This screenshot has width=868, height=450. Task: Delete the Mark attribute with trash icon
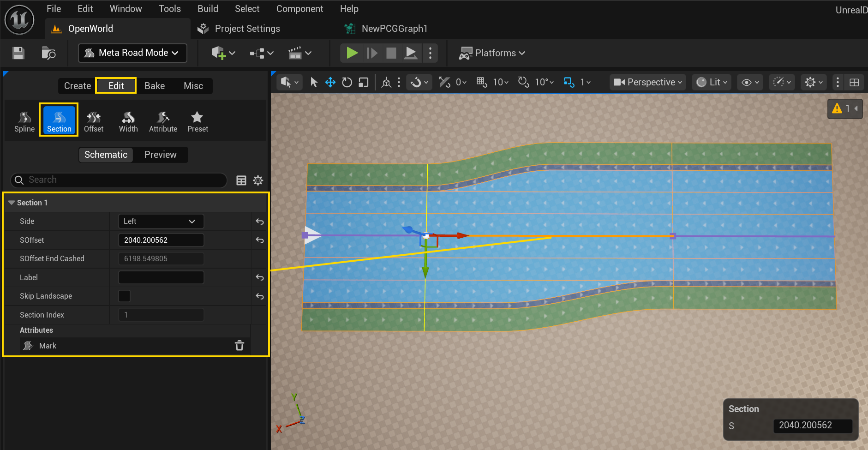click(x=239, y=345)
